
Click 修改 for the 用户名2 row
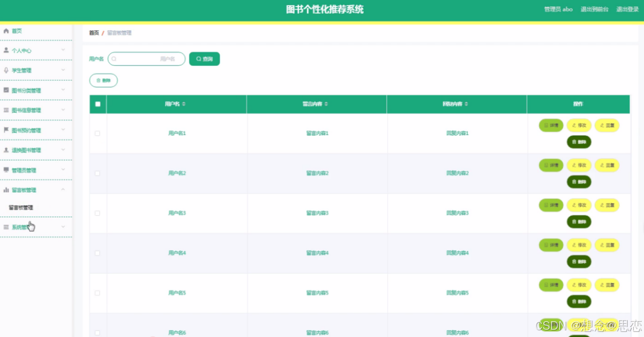(x=579, y=165)
